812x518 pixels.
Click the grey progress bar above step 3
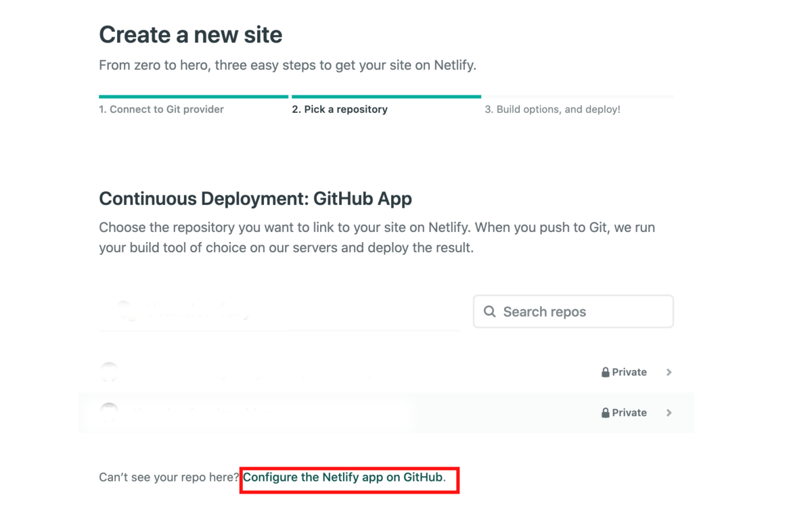pos(579,97)
